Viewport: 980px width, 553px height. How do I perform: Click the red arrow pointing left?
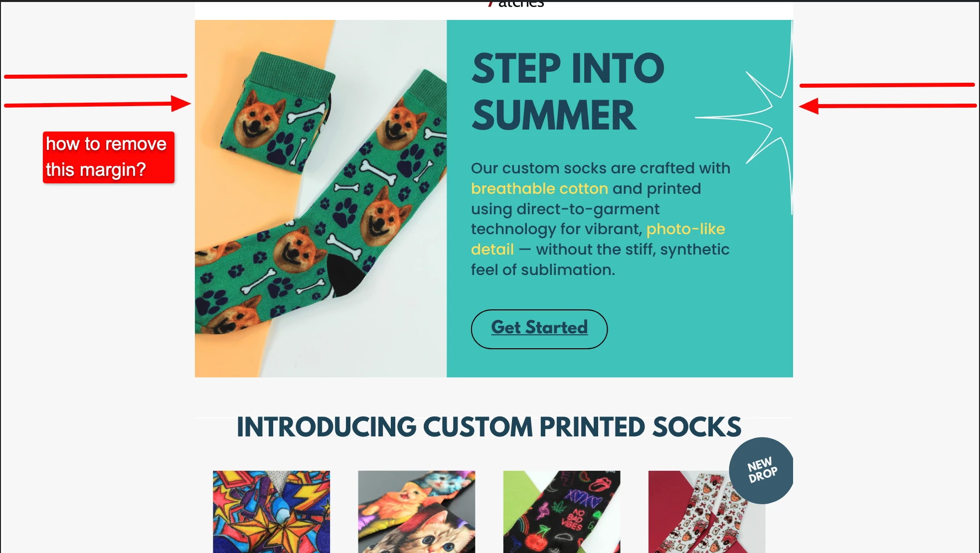(x=887, y=106)
